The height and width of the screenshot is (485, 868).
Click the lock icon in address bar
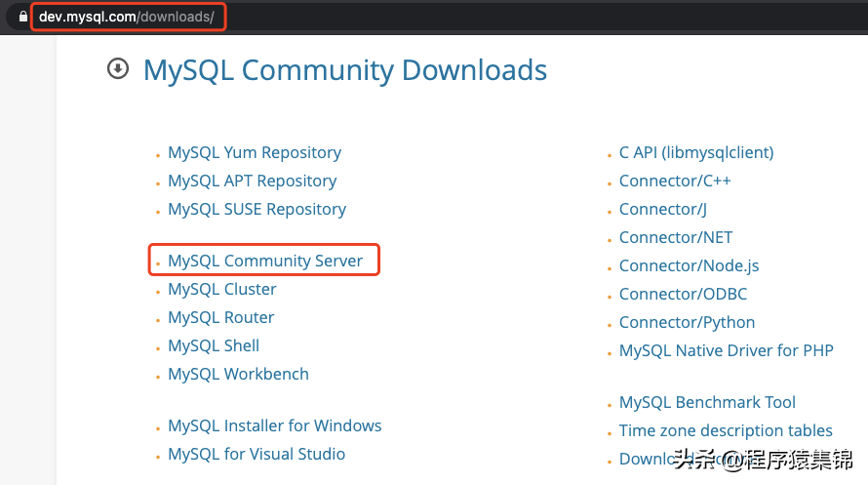(22, 17)
